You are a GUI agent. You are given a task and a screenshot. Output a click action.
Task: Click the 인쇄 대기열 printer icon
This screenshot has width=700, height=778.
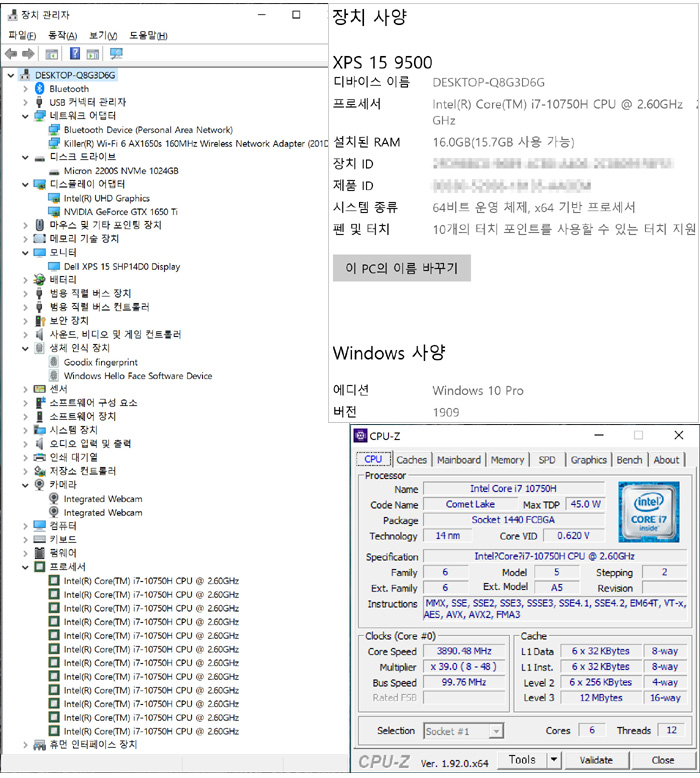[40, 457]
